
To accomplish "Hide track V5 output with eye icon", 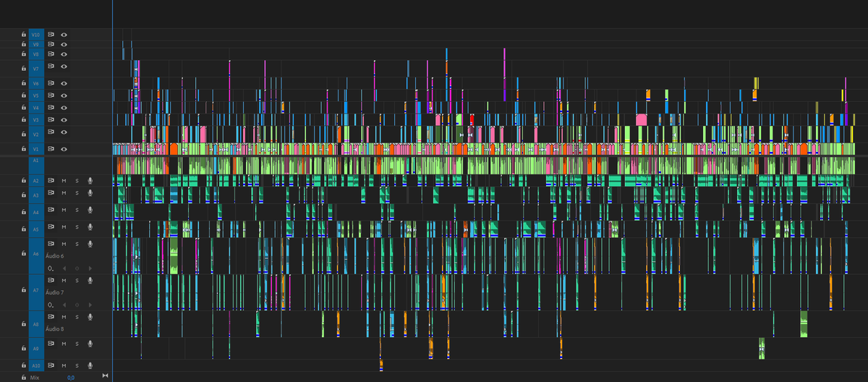I will (x=64, y=95).
